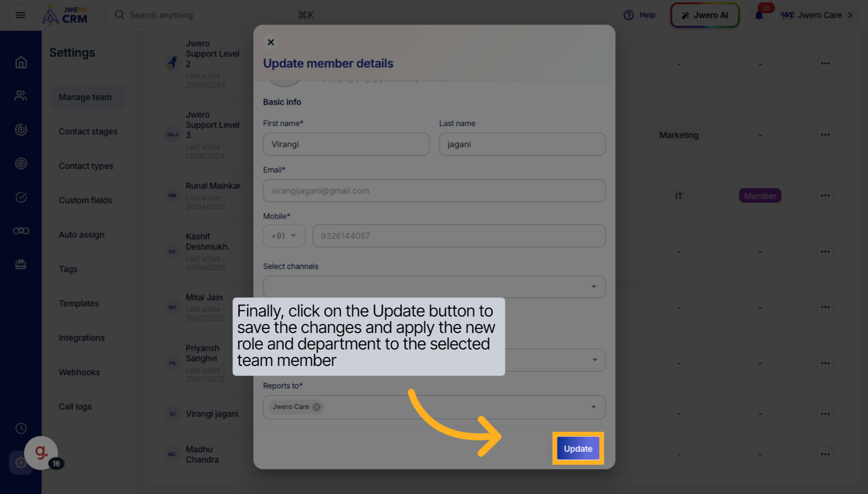Click the tasks check-circle sidebar icon

(21, 197)
